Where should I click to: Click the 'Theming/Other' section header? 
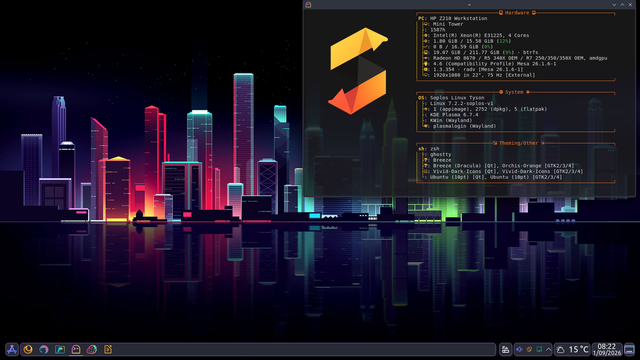point(518,143)
